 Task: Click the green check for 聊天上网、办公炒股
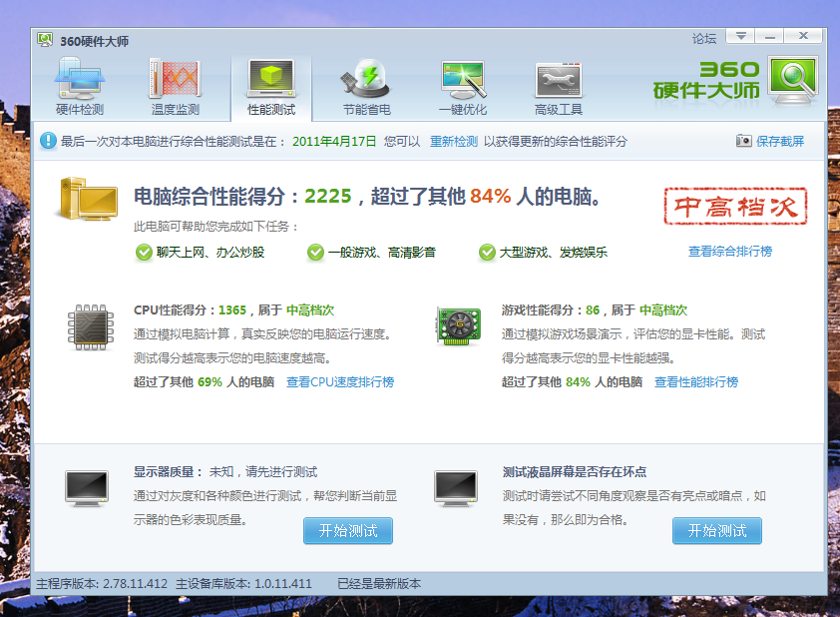click(x=144, y=253)
